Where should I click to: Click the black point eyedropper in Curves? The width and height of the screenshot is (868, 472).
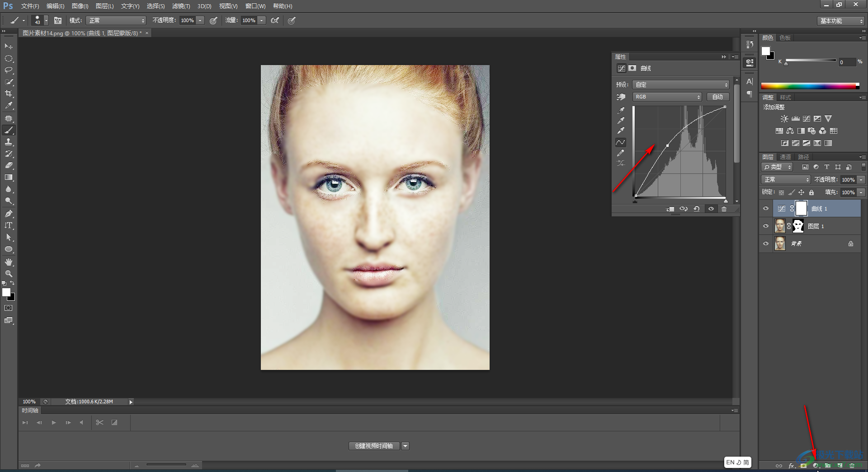click(621, 110)
